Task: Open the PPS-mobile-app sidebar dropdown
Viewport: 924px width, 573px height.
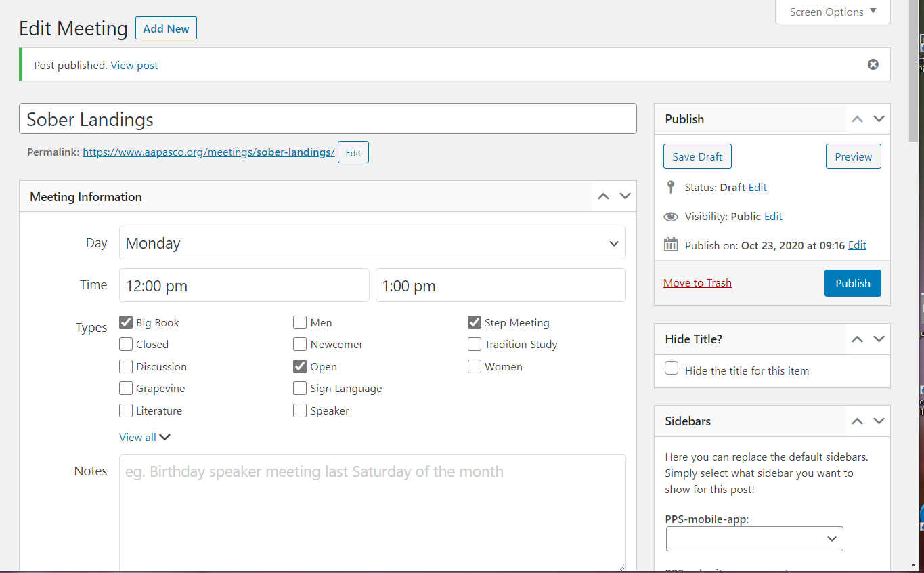Action: click(x=754, y=538)
